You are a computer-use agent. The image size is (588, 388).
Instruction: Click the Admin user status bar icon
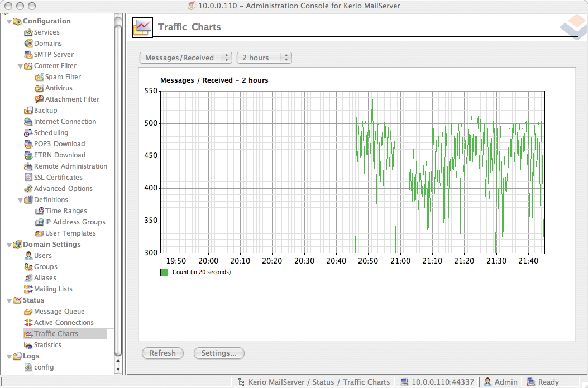[487, 382]
